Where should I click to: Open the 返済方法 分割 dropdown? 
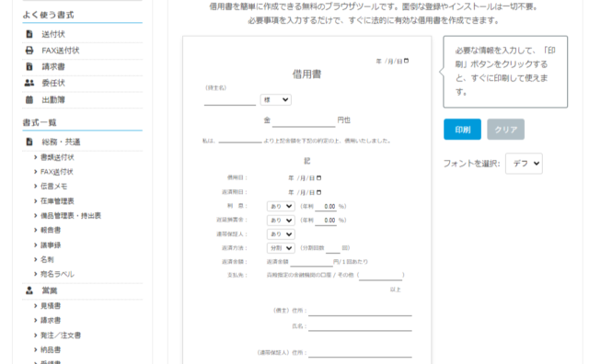coord(281,248)
